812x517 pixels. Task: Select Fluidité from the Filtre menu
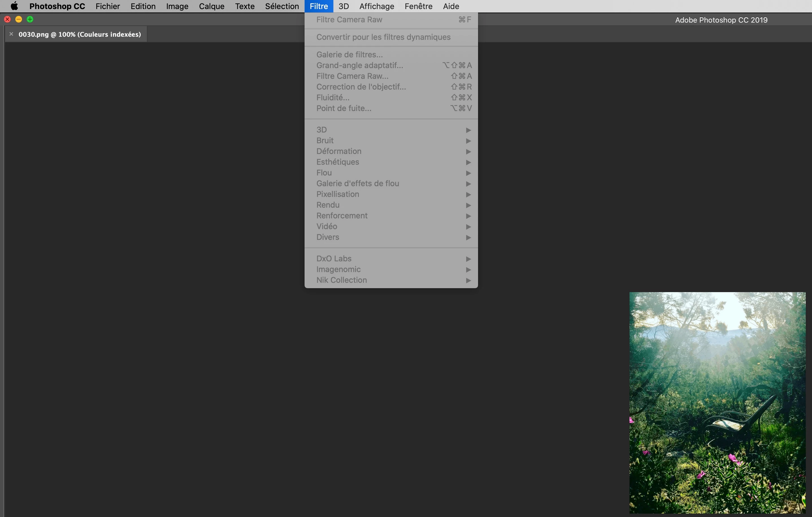point(333,97)
